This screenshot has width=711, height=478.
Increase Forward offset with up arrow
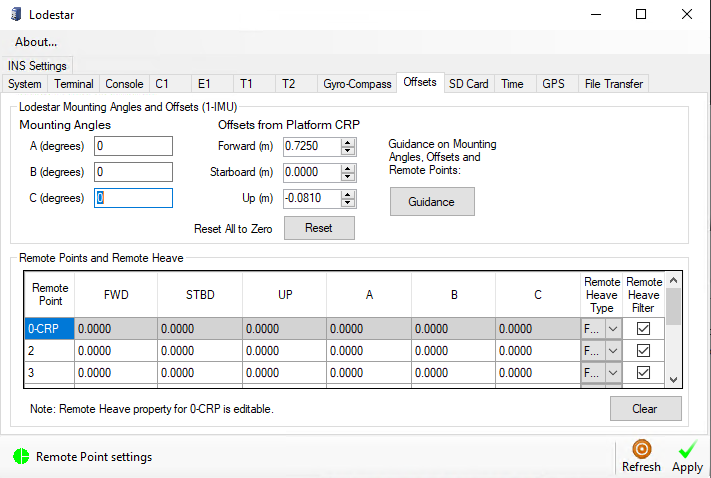[348, 142]
